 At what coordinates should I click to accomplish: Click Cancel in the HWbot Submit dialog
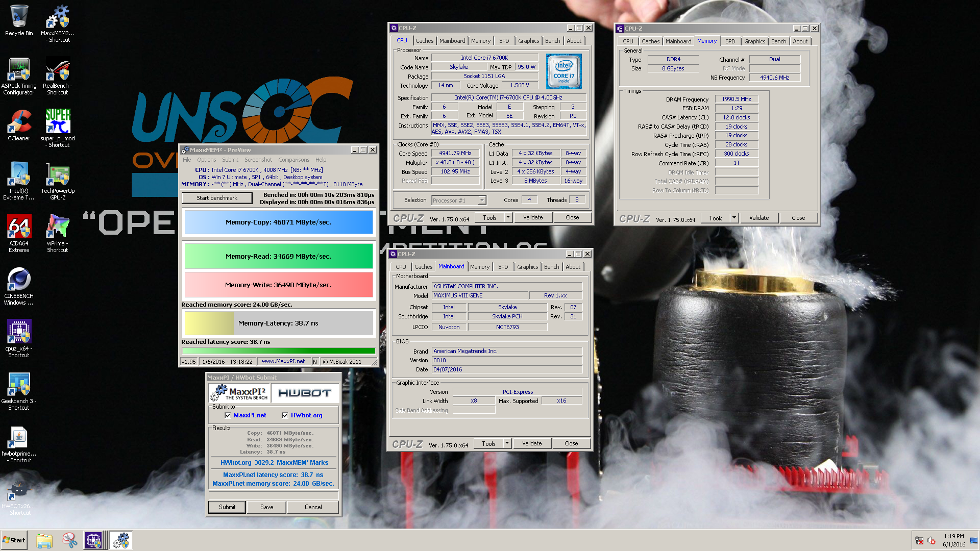[313, 507]
